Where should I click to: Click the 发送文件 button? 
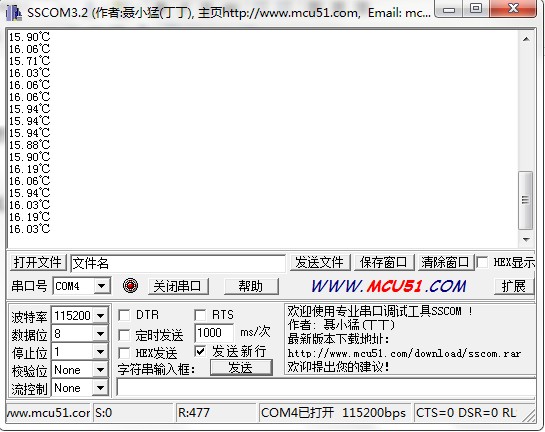(319, 262)
